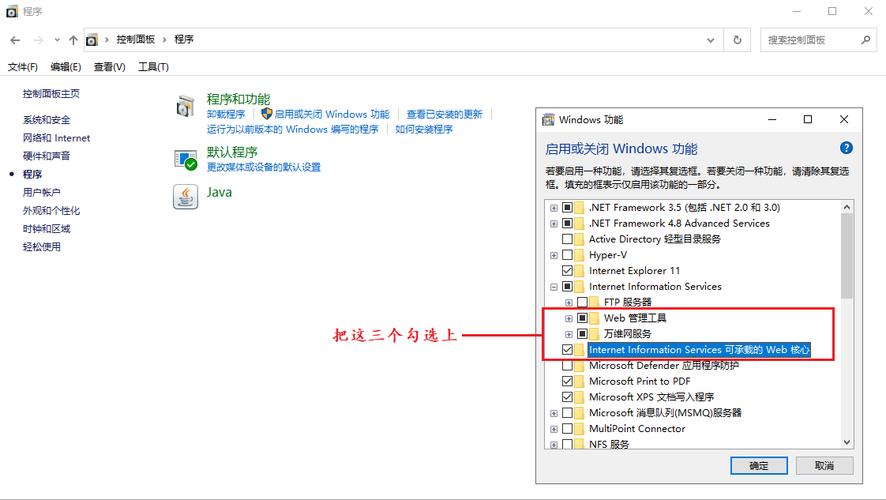The image size is (886, 500).
Task: Uncheck Microsoft Print to PDF checkbox
Action: [567, 381]
